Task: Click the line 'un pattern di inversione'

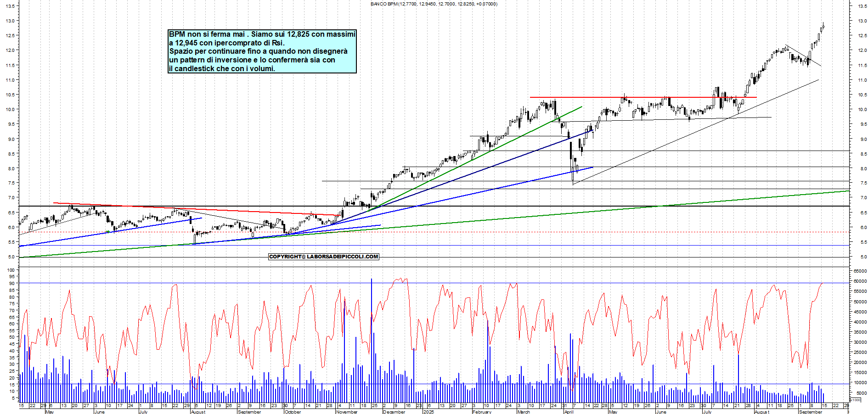Action: pos(252,60)
